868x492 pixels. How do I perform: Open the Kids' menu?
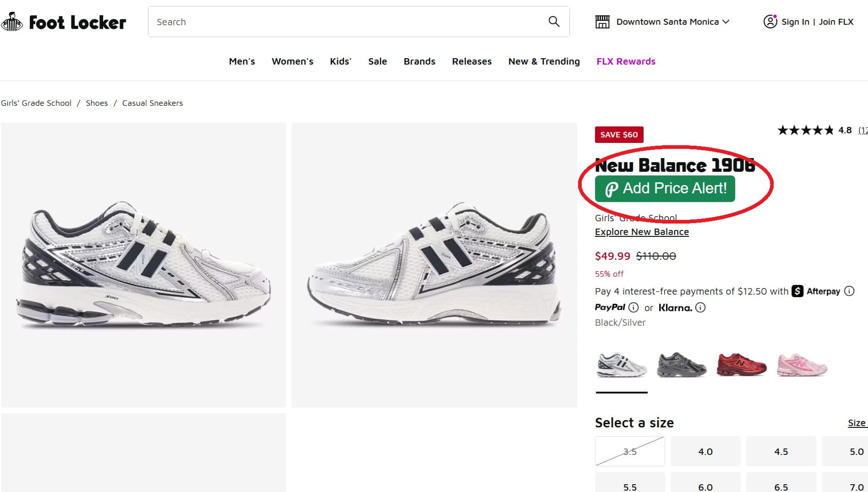tap(341, 61)
